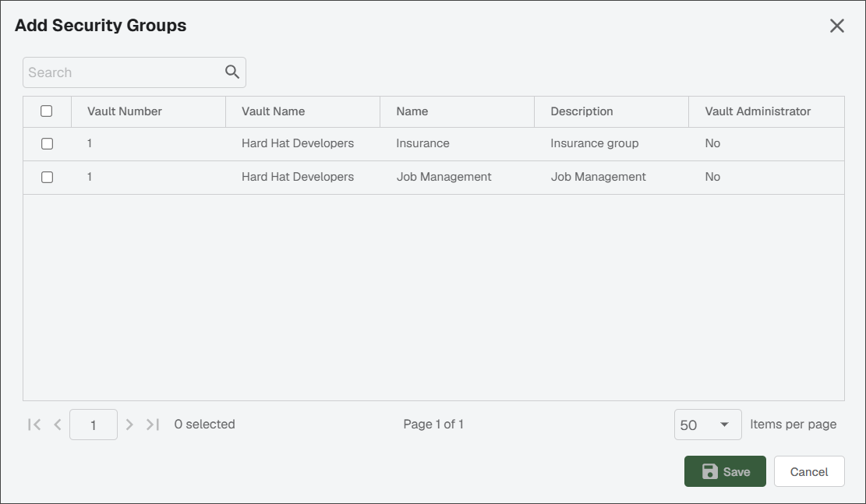Click Hard Hat Developers in Job Management row
866x504 pixels.
tap(298, 177)
